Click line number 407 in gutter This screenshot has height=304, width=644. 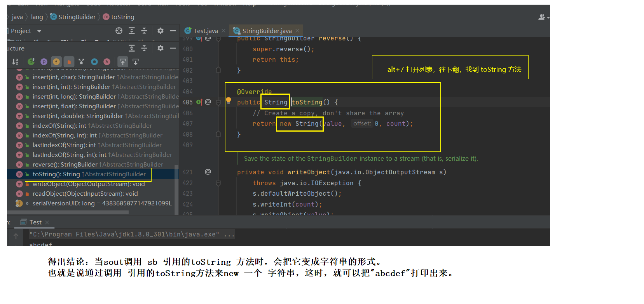(188, 123)
